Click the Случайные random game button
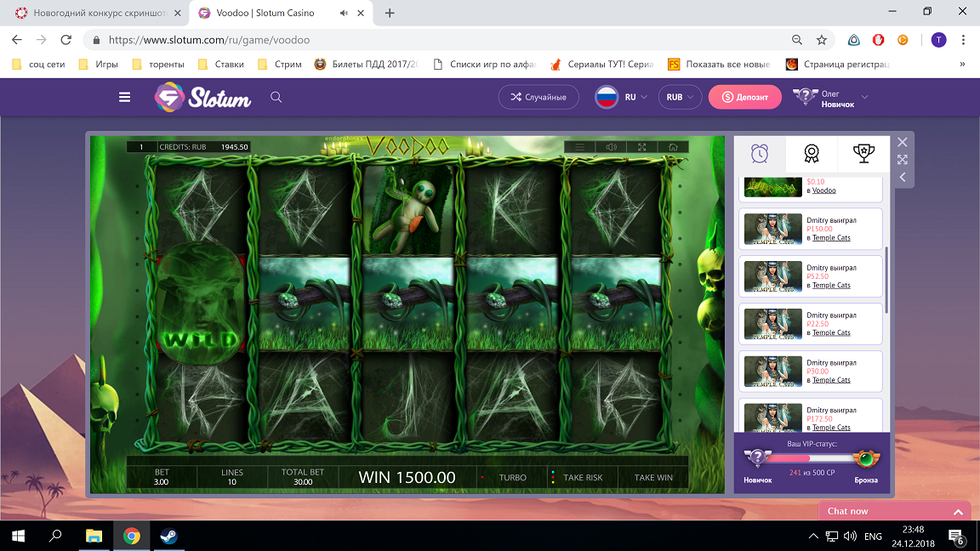980x551 pixels. click(538, 97)
